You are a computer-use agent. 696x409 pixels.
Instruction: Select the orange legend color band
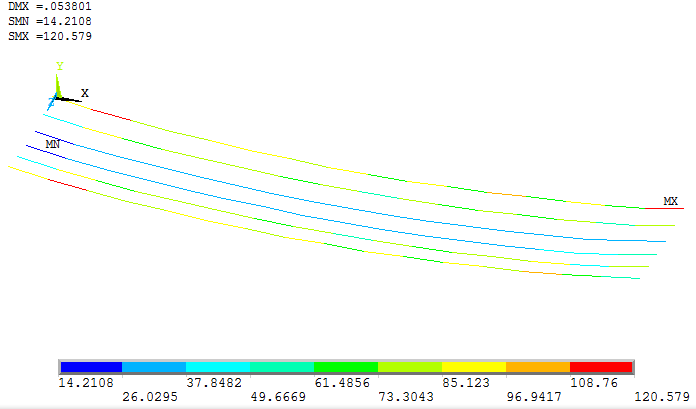pyautogui.click(x=538, y=367)
